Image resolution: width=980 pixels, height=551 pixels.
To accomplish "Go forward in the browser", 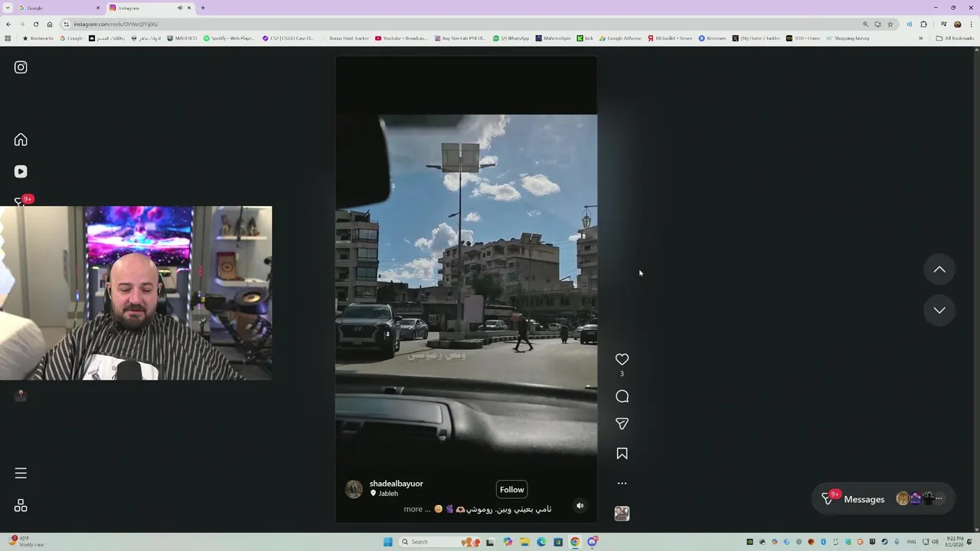I will tap(21, 24).
